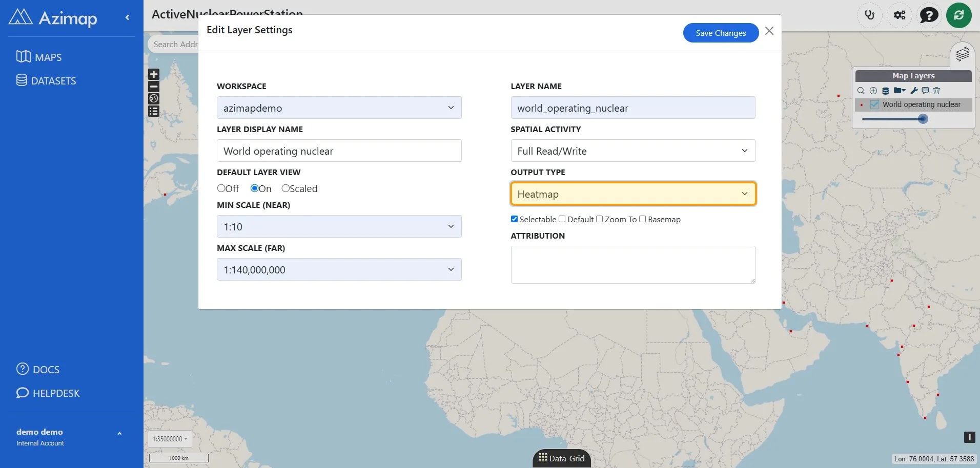Click the Save Changes button
Viewport: 980px width, 468px height.
click(x=721, y=33)
